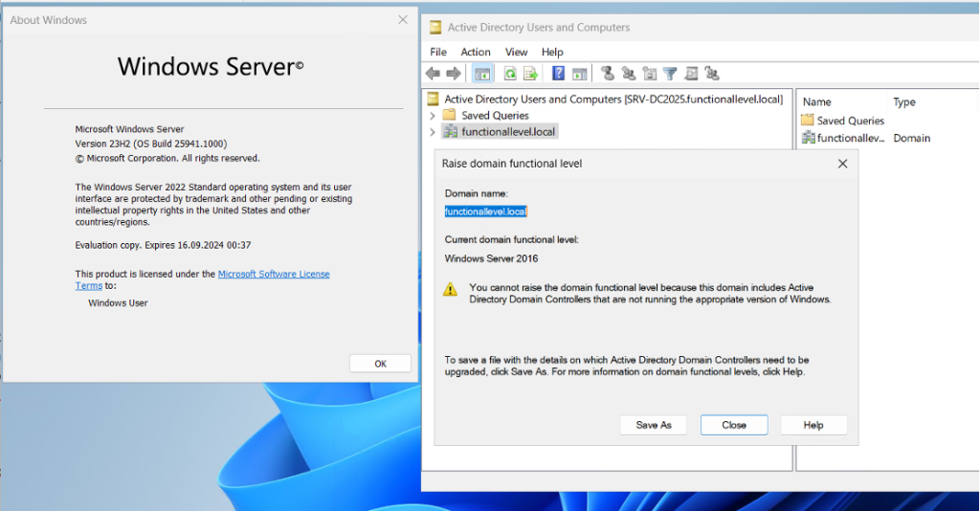Expand the functionallevel.local tree node

tap(432, 132)
